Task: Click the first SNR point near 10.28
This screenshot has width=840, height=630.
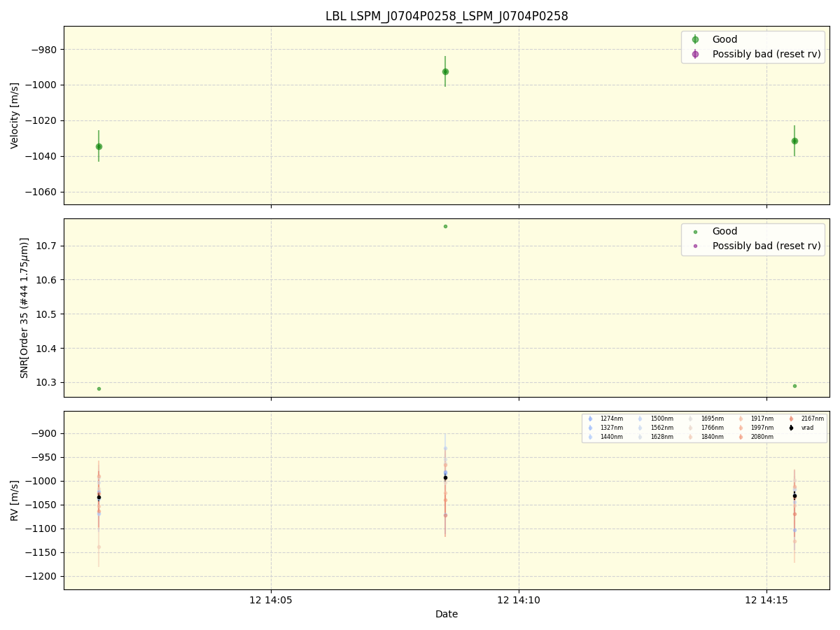Action: (99, 388)
